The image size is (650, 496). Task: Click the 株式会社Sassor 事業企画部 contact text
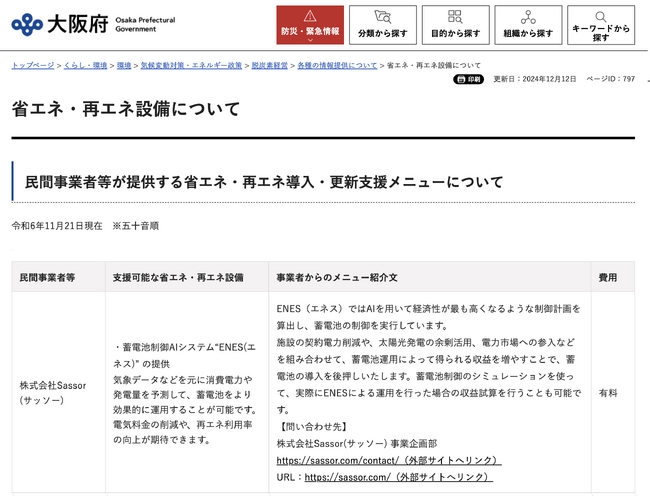[x=357, y=444]
